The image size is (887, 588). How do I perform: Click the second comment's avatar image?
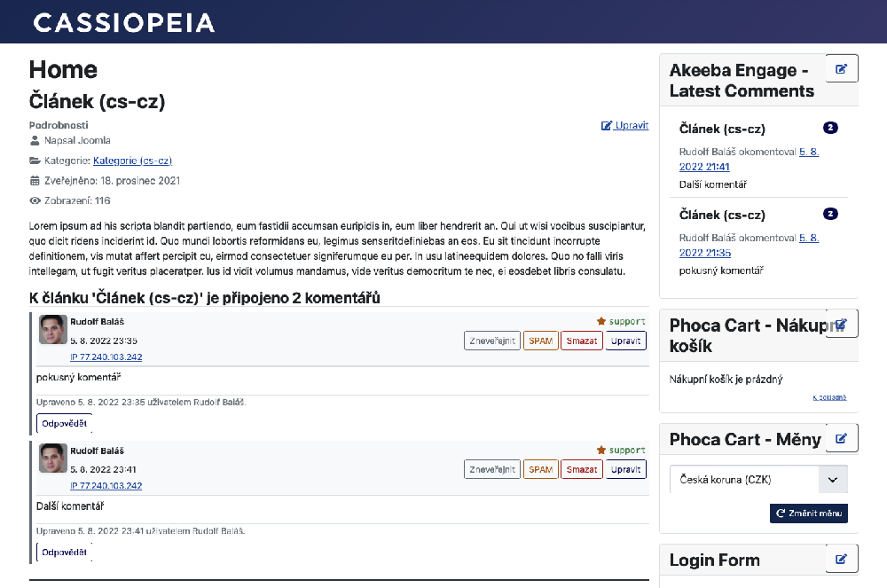(53, 459)
